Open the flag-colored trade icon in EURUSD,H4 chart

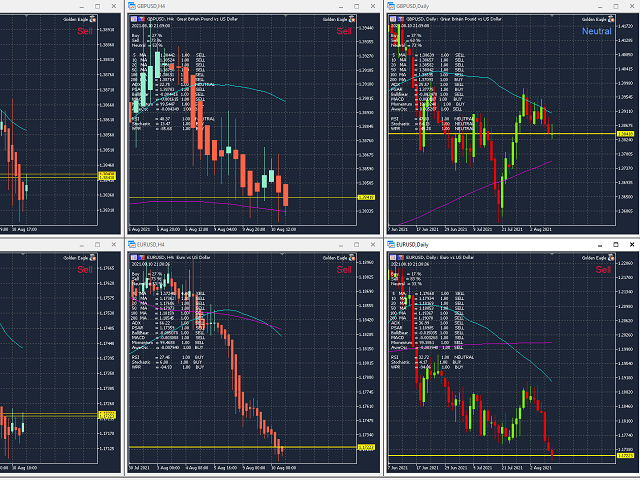[141, 257]
